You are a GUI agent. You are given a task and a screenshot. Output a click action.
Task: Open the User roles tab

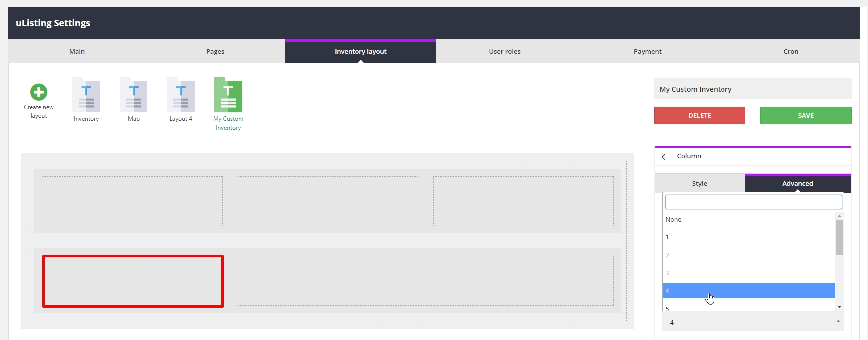(x=504, y=51)
